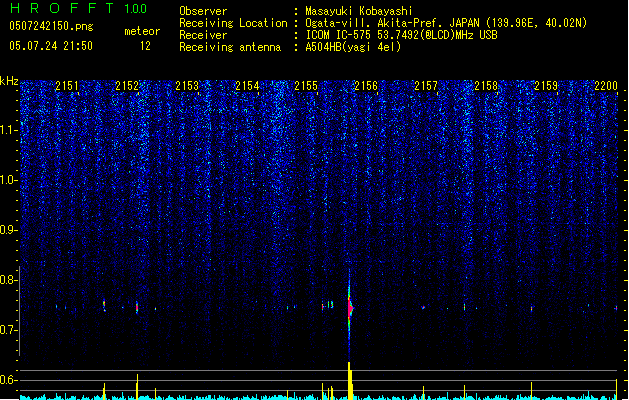Click the 2154 time marker
The image size is (629, 400).
(247, 86)
